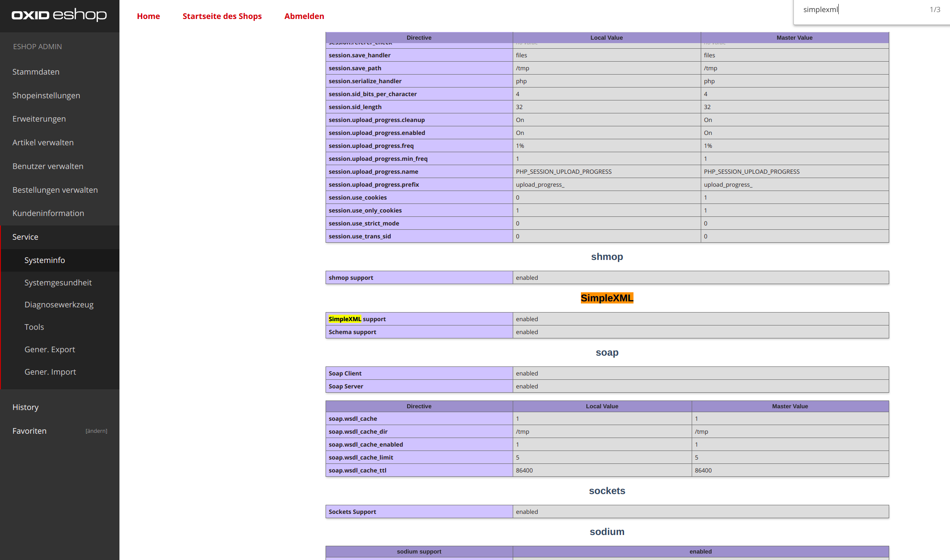The height and width of the screenshot is (560, 950).
Task: Click the session.use_cookies directive
Action: tap(357, 197)
